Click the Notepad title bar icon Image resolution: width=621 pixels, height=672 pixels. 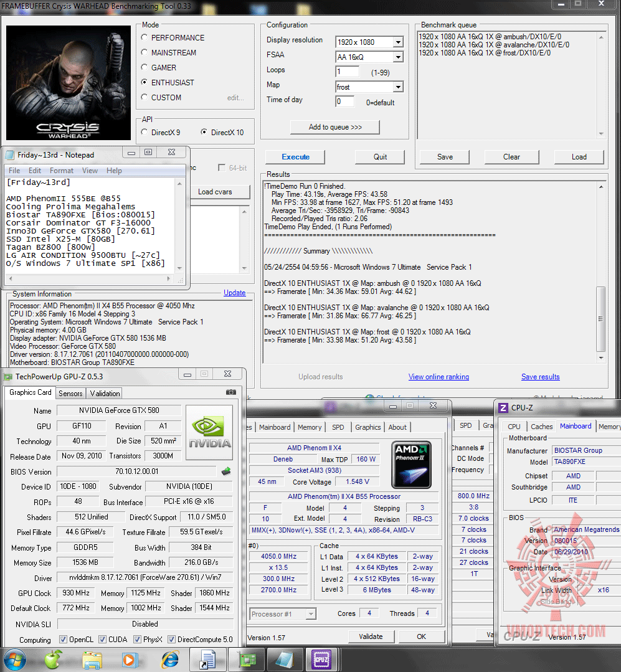[10, 154]
